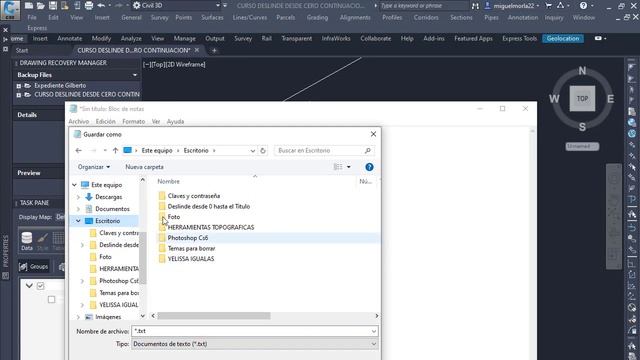The image size is (640, 360).
Task: Click the blue help icon in Guardar como dialog
Action: click(369, 167)
